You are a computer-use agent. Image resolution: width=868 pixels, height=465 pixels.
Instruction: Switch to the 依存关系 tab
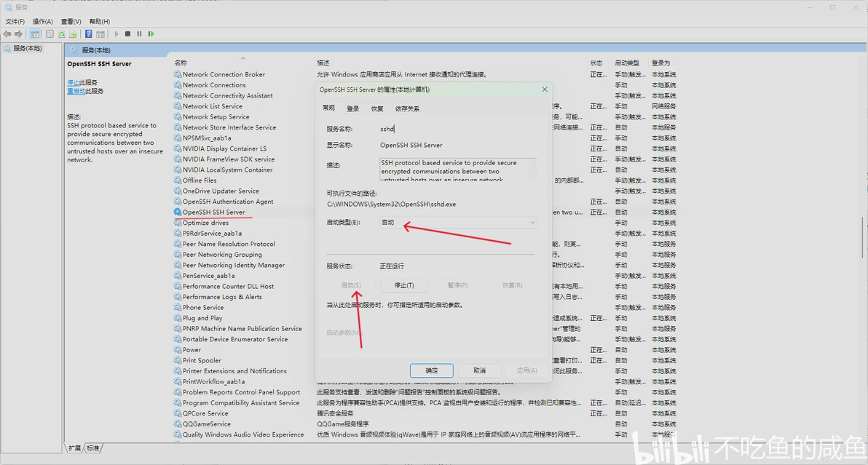click(408, 108)
